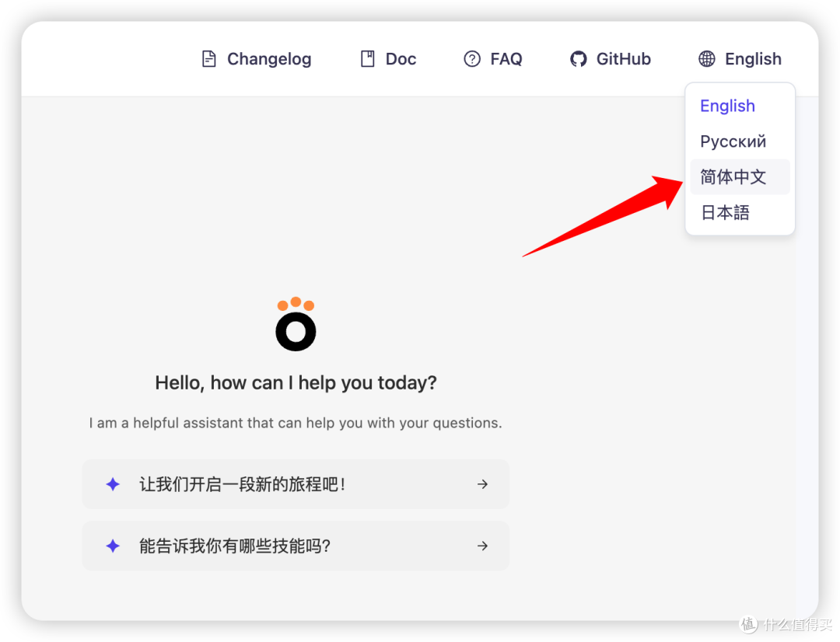Click the document icon beside Changelog
This screenshot has height=642, width=840.
(x=208, y=58)
